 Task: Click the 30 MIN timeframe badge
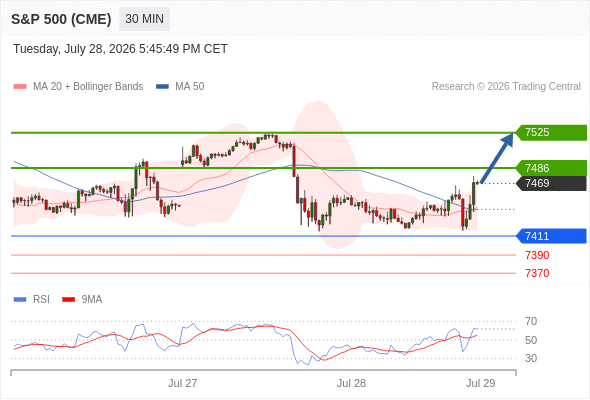coord(144,19)
